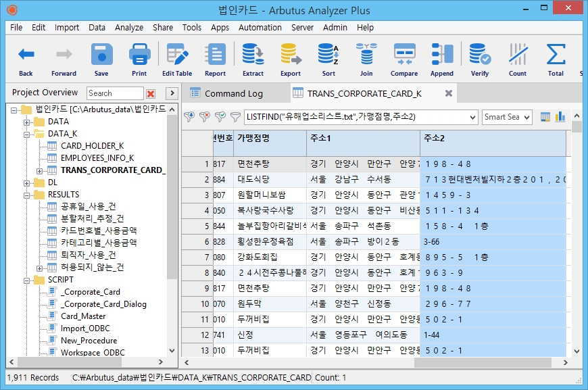The width and height of the screenshot is (588, 390).
Task: Click the Export toolbar icon
Action: 291,59
